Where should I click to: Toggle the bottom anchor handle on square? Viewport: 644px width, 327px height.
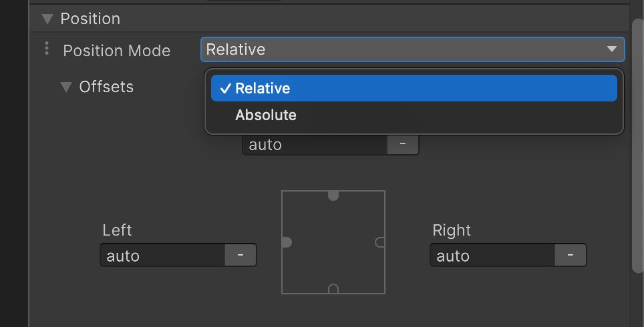(333, 288)
